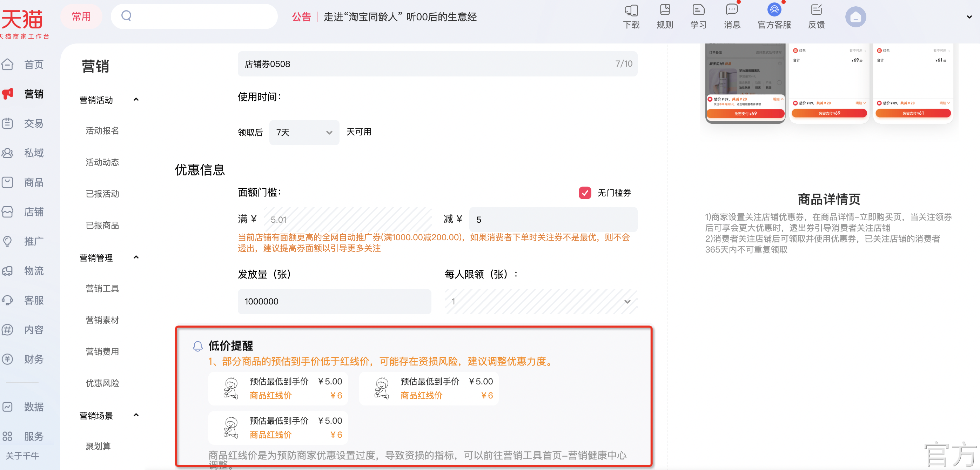This screenshot has width=980, height=470.
Task: Go to 已报活动 menu item
Action: click(102, 194)
